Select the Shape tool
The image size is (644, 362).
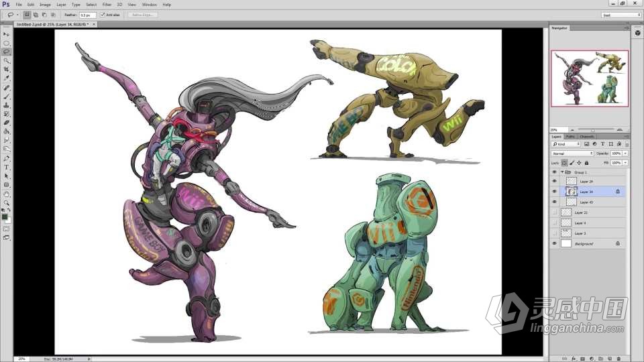click(x=6, y=185)
